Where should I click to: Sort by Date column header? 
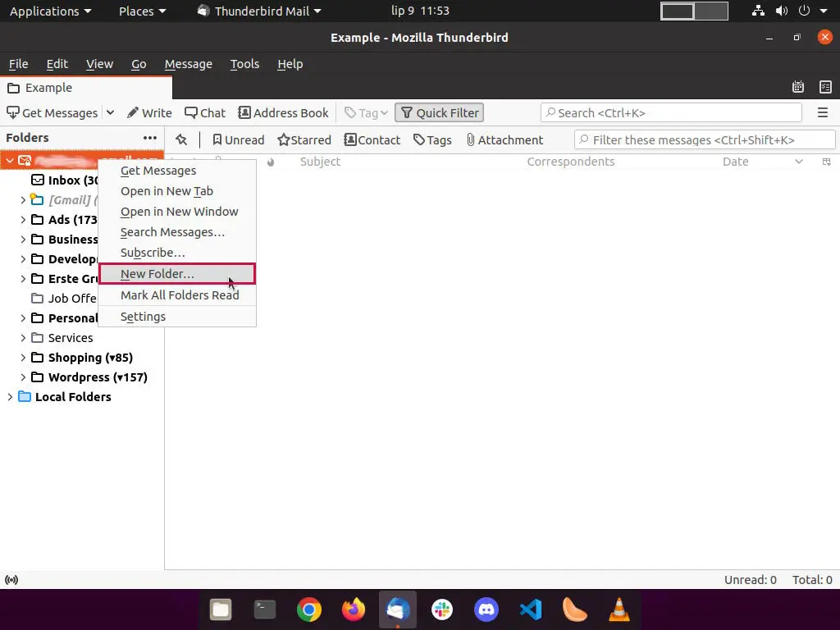[x=735, y=162]
